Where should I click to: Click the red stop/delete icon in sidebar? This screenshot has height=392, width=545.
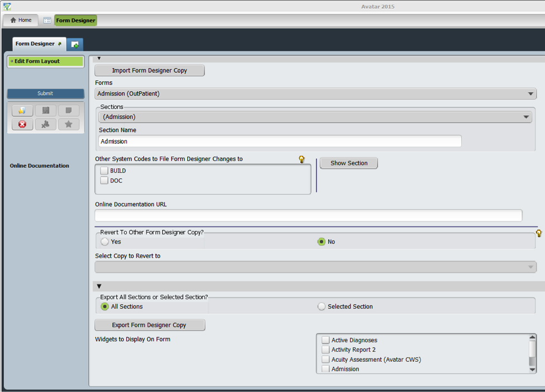22,124
